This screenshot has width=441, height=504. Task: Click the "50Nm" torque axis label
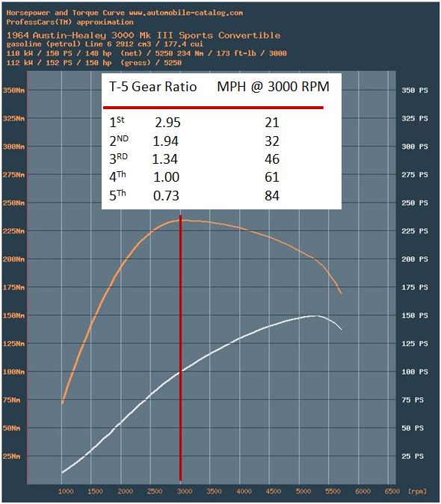tap(11, 428)
